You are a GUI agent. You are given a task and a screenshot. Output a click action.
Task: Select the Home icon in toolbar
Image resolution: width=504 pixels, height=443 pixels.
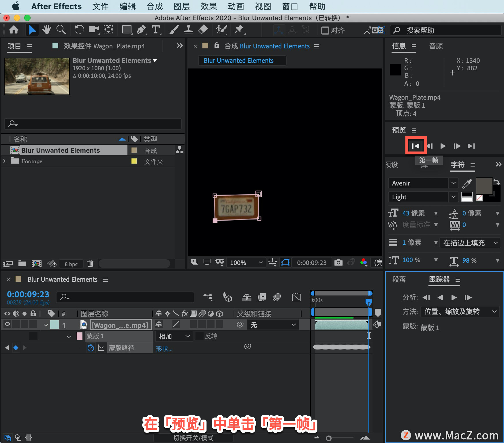(14, 30)
